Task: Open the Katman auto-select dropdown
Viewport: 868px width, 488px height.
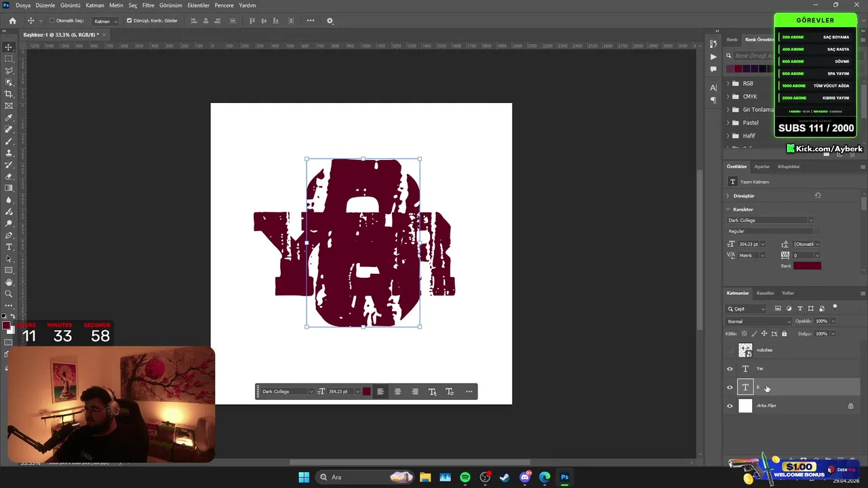Action: [x=105, y=21]
